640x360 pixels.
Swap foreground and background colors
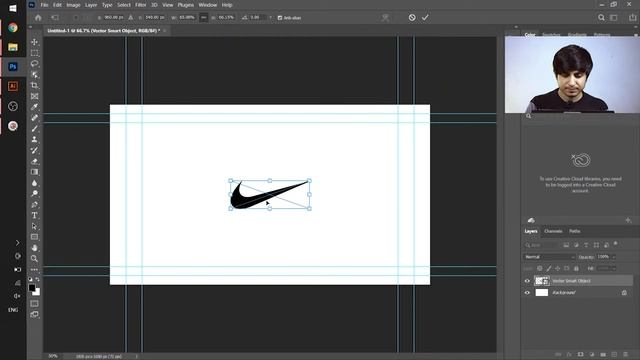pyautogui.click(x=38, y=279)
